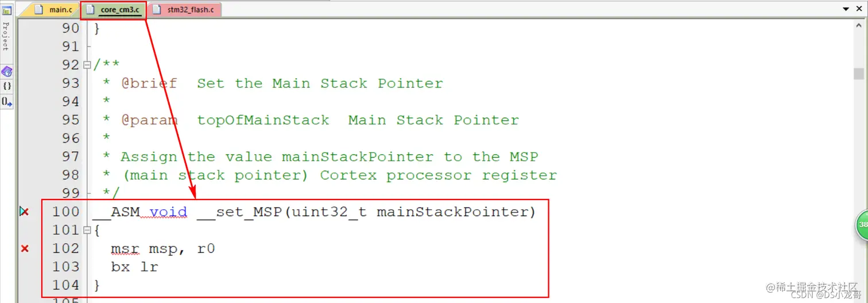The height and width of the screenshot is (303, 868).
Task: Switch to the main.c tab
Action: tap(53, 10)
